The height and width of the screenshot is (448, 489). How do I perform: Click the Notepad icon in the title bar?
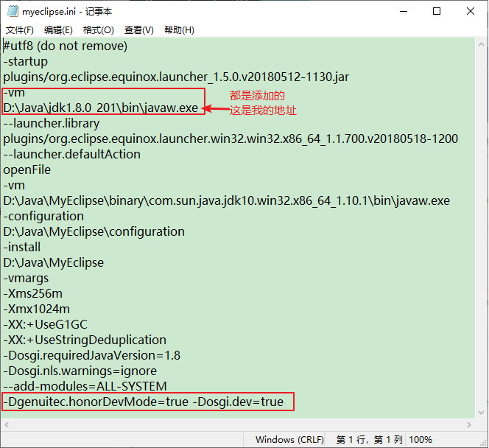[x=13, y=11]
